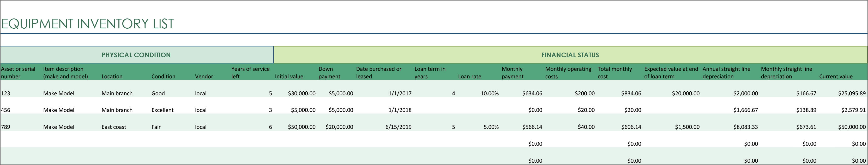Click the Equipment Inventory List title

88,23
